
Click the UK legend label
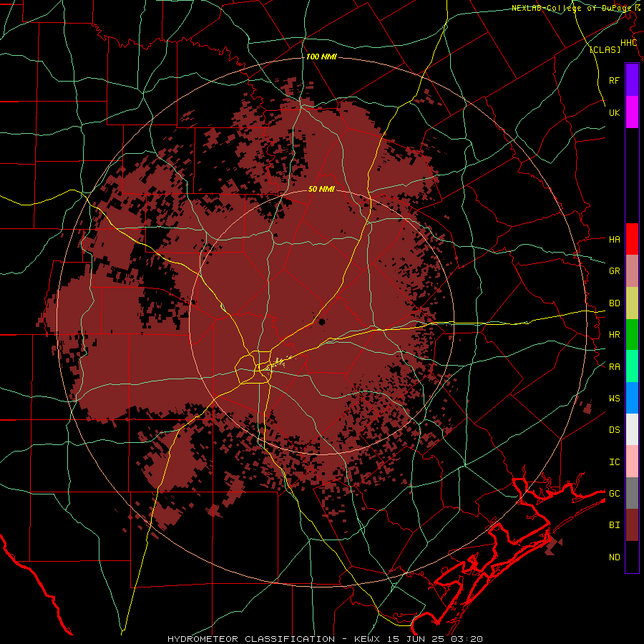point(615,112)
